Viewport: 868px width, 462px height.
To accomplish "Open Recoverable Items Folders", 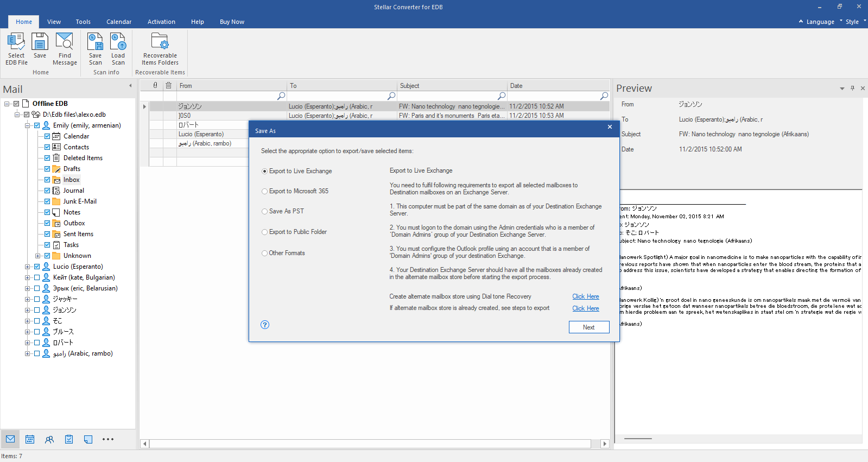I will pyautogui.click(x=160, y=49).
